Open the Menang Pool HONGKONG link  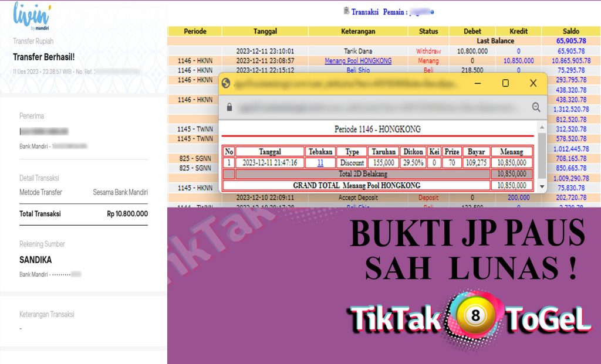coord(358,60)
